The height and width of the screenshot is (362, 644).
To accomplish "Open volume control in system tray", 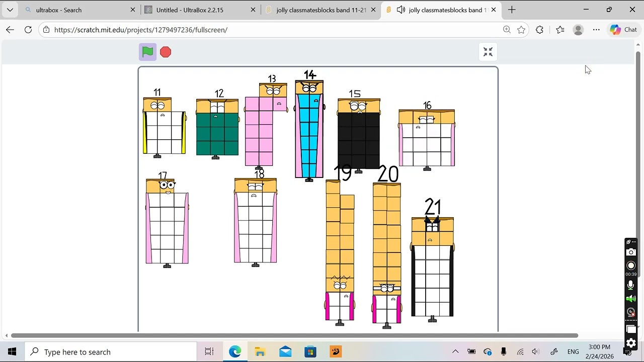I will coord(536,352).
